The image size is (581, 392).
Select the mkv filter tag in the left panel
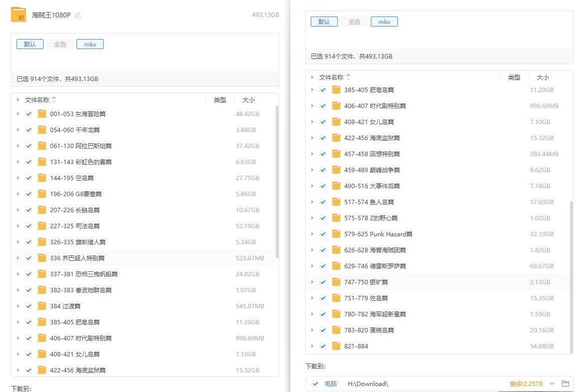90,44
